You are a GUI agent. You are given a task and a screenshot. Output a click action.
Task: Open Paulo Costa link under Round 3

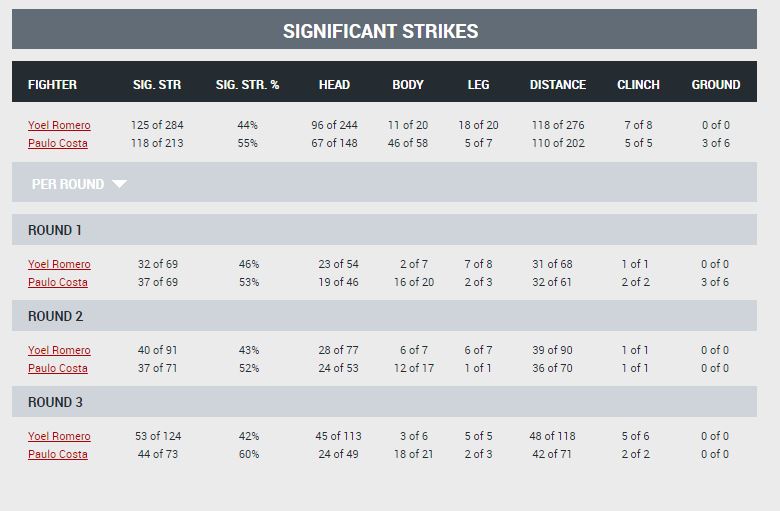tap(58, 454)
